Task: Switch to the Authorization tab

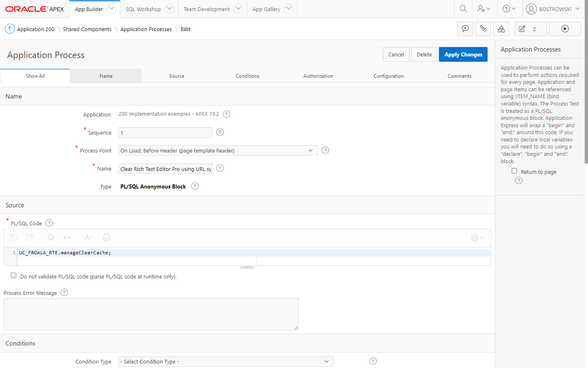Action: [x=318, y=76]
